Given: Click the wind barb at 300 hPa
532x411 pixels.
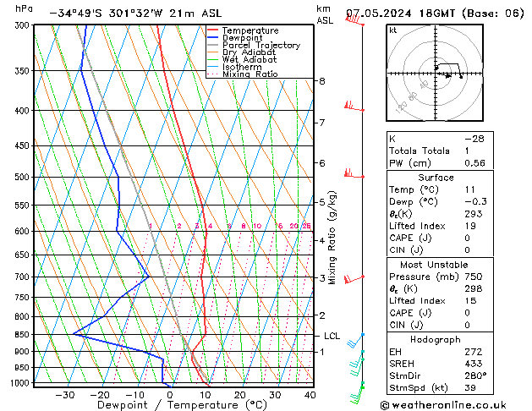Looking at the screenshot, I should (355, 20).
